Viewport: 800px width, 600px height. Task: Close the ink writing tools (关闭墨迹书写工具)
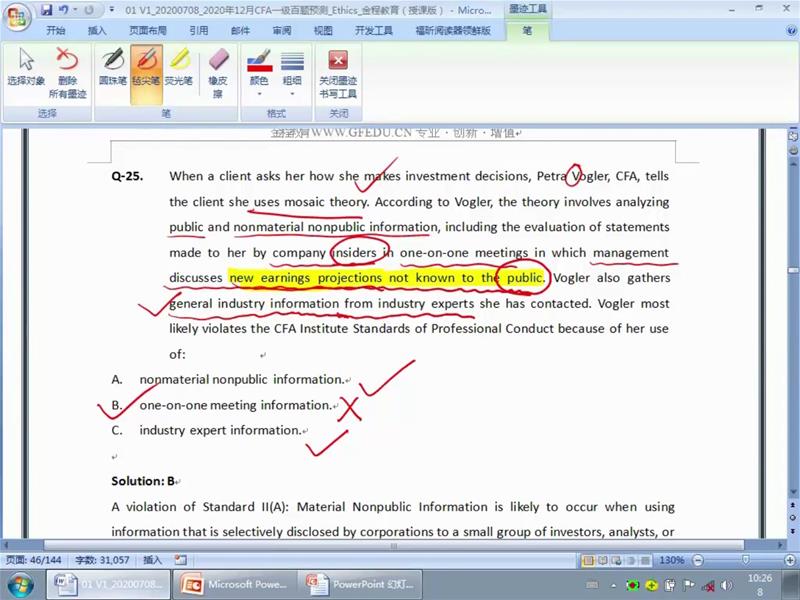coord(338,73)
